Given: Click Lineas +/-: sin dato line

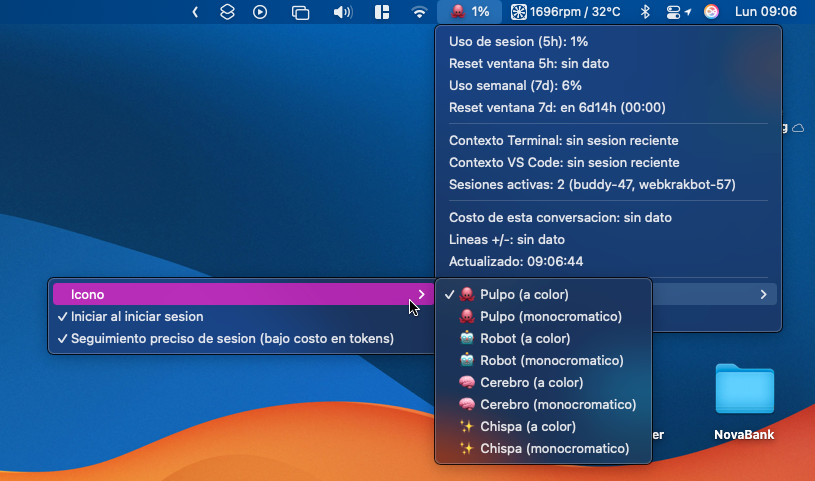Looking at the screenshot, I should [507, 239].
